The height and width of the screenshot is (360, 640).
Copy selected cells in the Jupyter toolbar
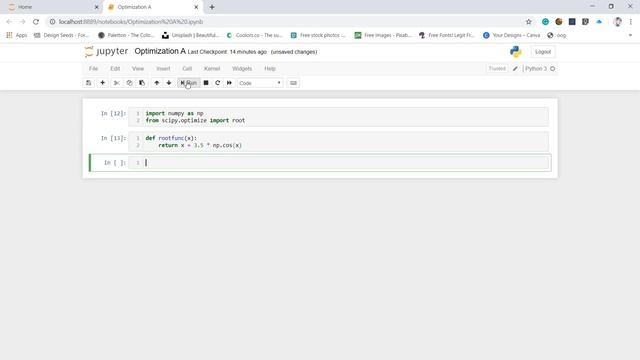tap(129, 83)
